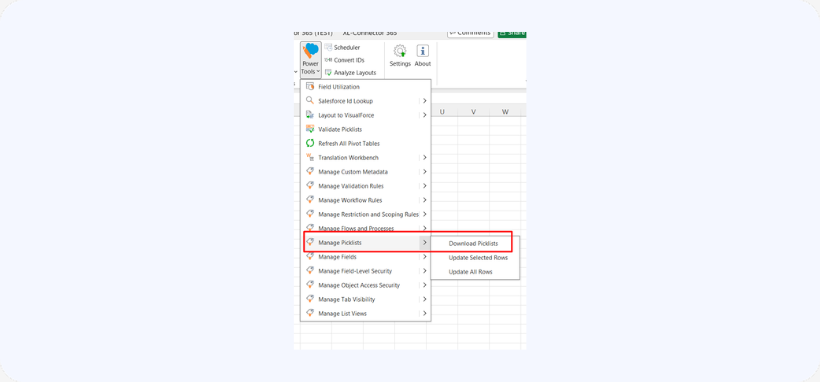This screenshot has width=820, height=382.
Task: Expand the Manage Workflow Rules submenu arrow
Action: (425, 200)
